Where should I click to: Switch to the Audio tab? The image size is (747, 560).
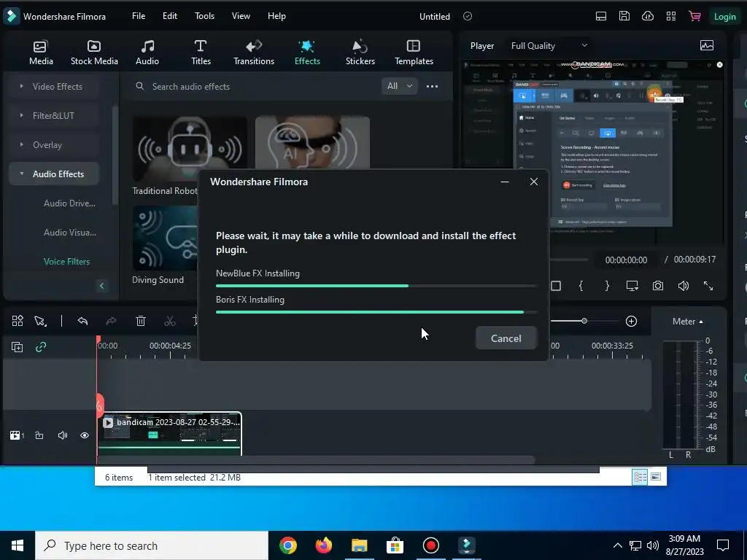pos(147,52)
